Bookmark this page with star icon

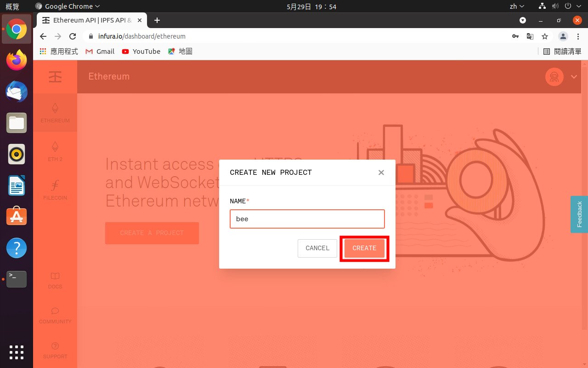click(545, 36)
